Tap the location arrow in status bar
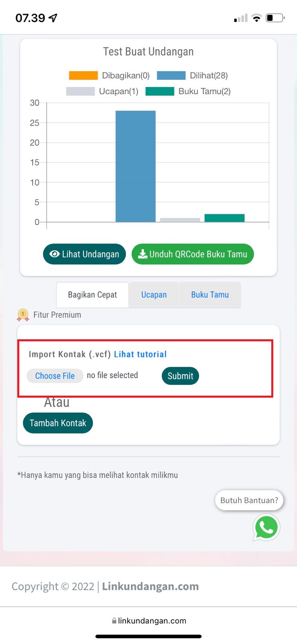This screenshot has width=297, height=644. click(x=53, y=18)
